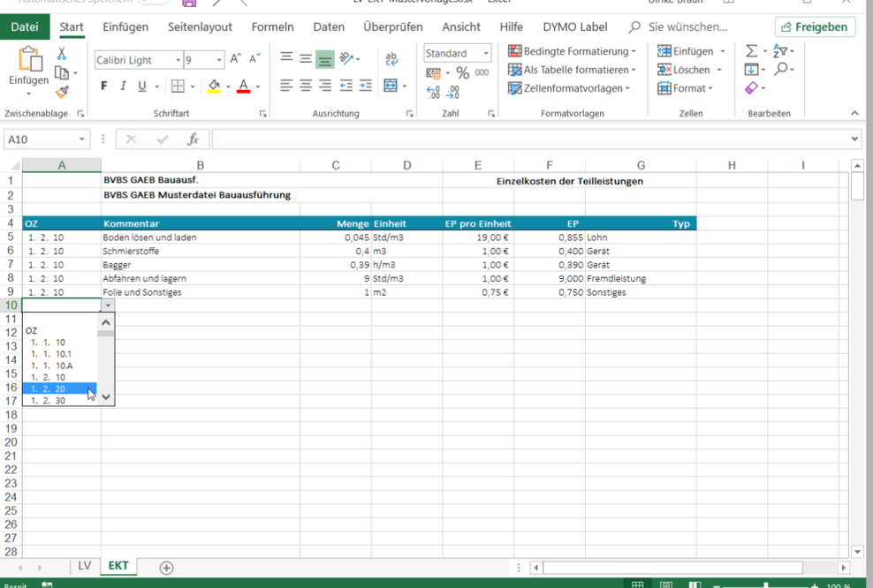This screenshot has height=588, width=873.
Task: Click the wrap text icon
Action: pos(391,59)
